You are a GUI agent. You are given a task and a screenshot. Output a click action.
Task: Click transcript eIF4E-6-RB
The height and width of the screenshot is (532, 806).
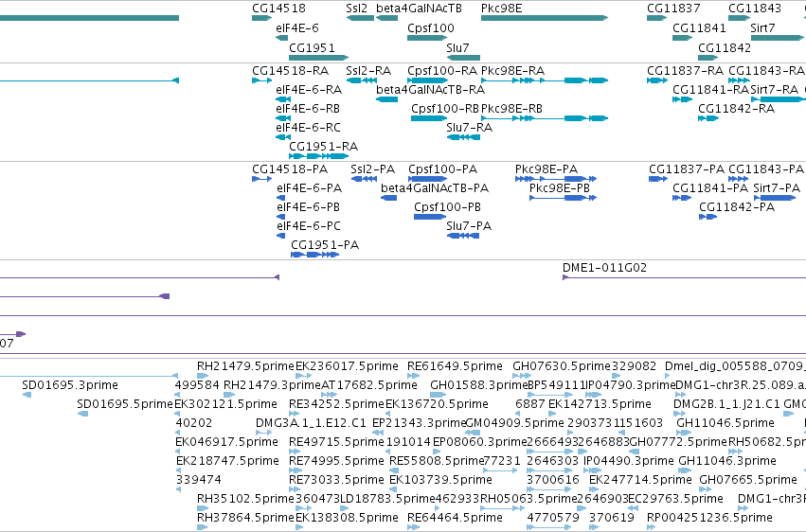[x=308, y=108]
